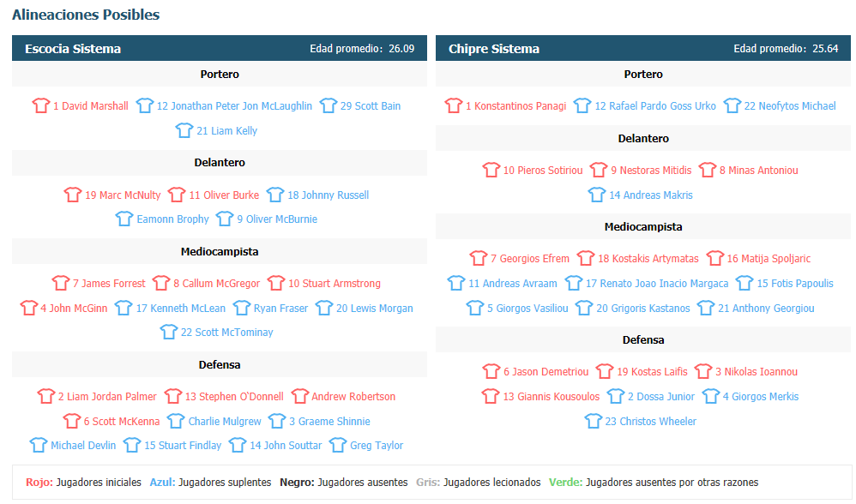Click the red shirt icon for Jason Demetriou
Screen dimensions: 856x504
[491, 371]
